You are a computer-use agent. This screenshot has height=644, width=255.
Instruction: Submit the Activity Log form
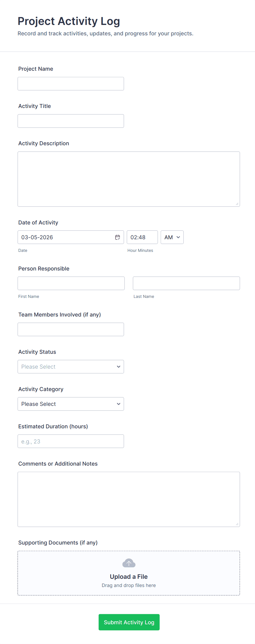(129, 622)
